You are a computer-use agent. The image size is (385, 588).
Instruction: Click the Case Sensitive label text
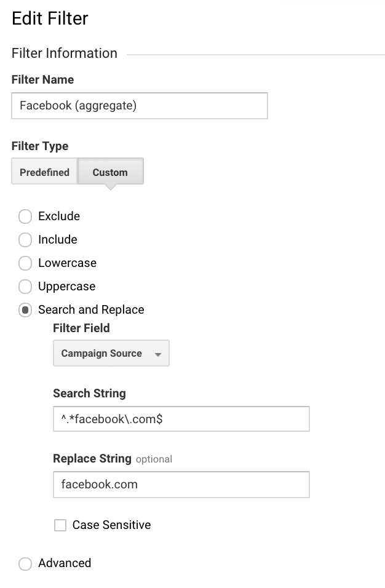pos(111,525)
